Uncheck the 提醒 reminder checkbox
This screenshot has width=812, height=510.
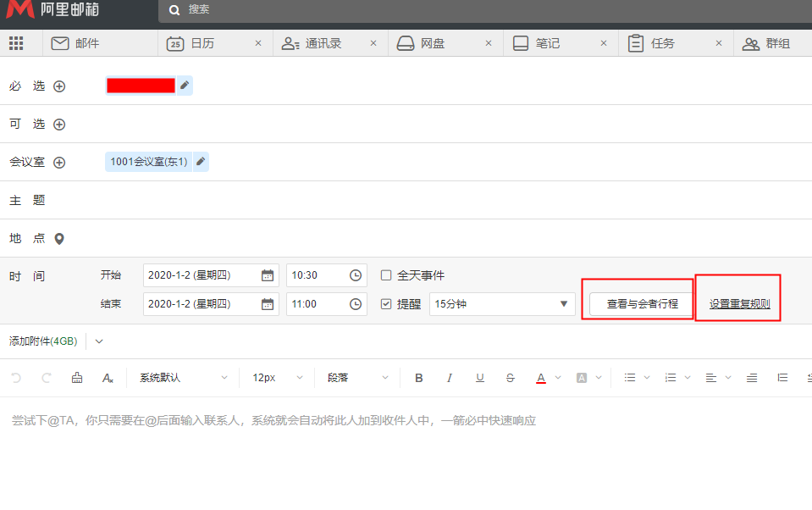coord(386,304)
